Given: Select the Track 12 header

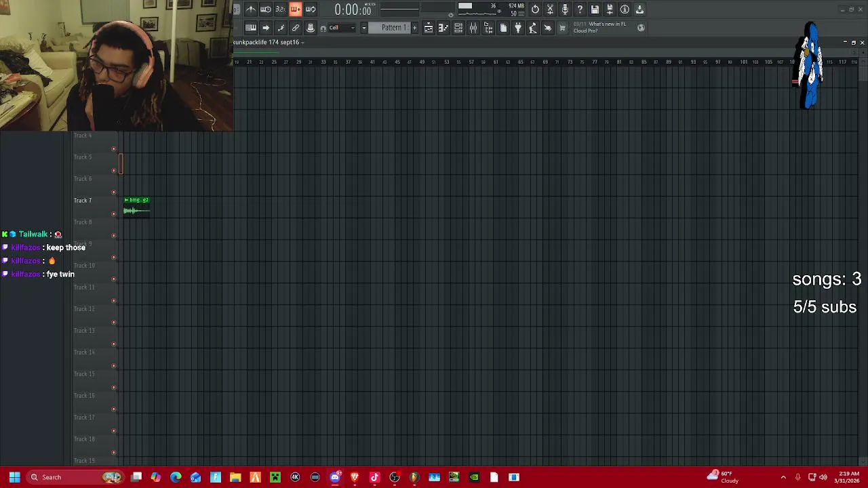Looking at the screenshot, I should 95,314.
